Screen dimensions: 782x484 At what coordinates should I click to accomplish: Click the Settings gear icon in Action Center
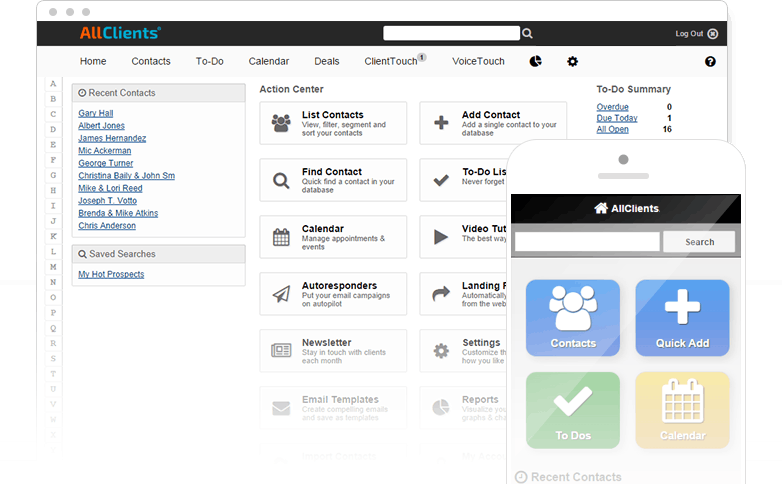441,351
